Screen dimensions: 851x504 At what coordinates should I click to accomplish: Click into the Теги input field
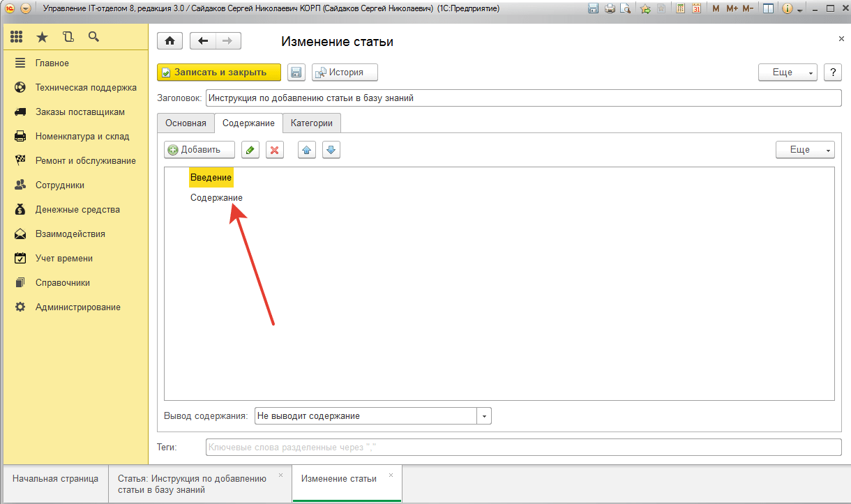(523, 447)
